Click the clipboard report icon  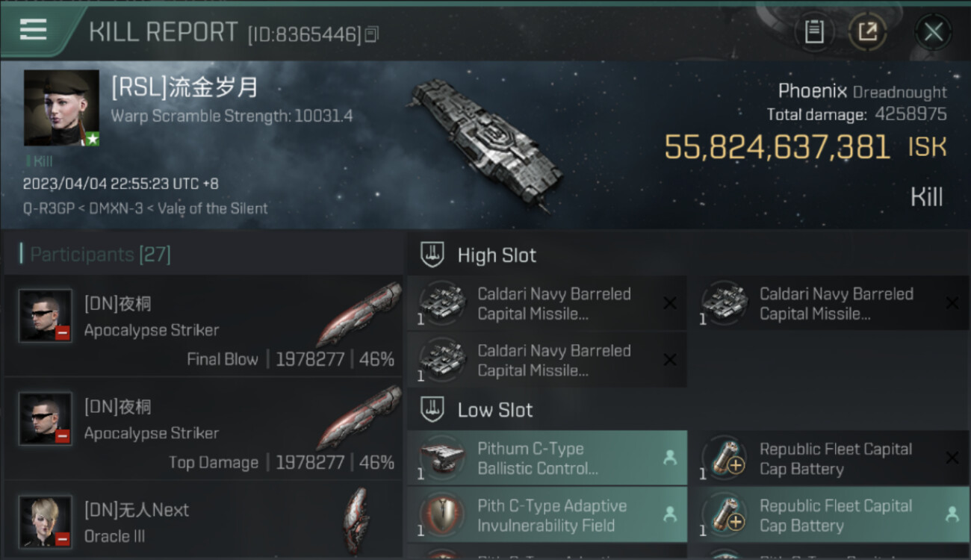pyautogui.click(x=814, y=31)
